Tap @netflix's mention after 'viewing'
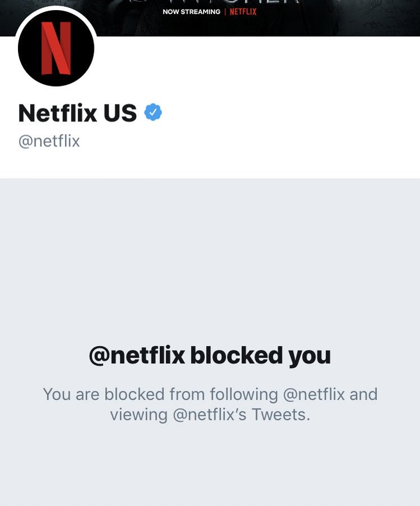Viewport: 420px width, 506px height. point(210,415)
